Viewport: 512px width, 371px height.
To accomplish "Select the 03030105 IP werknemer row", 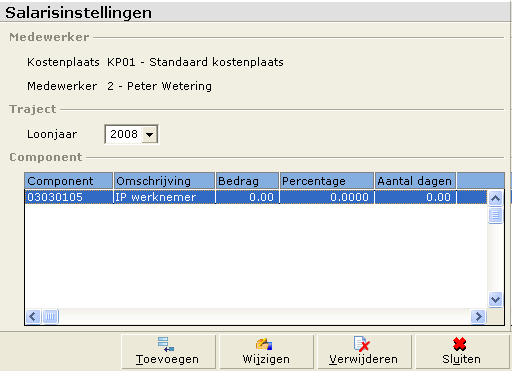I will pyautogui.click(x=256, y=197).
